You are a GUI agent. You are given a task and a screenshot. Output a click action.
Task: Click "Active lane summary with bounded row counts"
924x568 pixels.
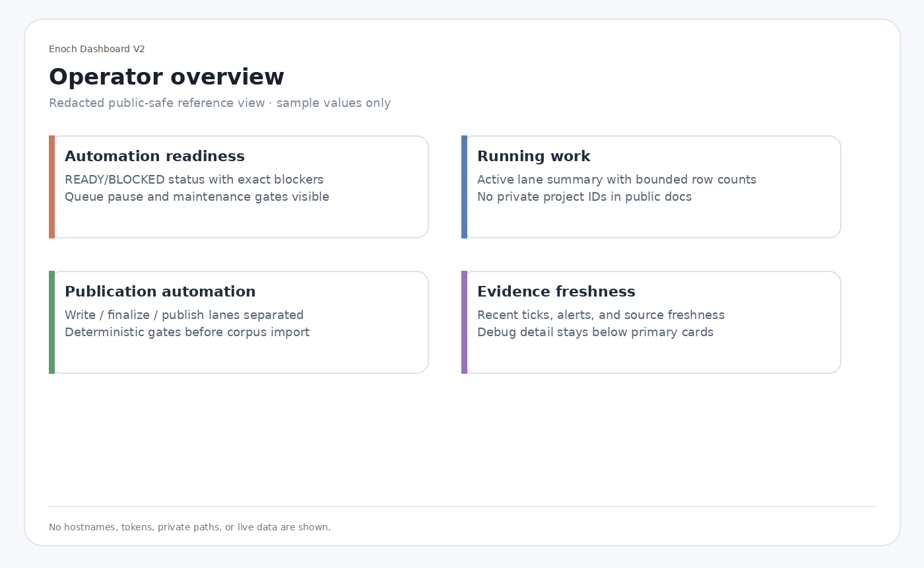(x=616, y=180)
